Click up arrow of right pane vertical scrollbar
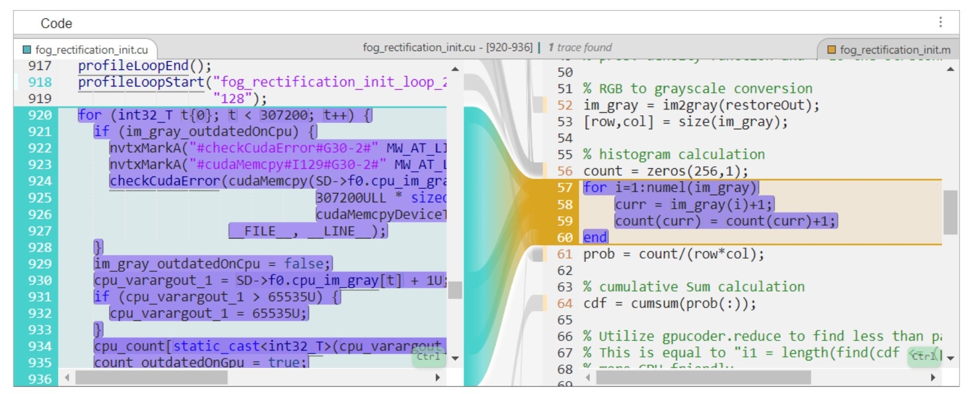Image resolution: width=980 pixels, height=394 pixels. pos(951,69)
